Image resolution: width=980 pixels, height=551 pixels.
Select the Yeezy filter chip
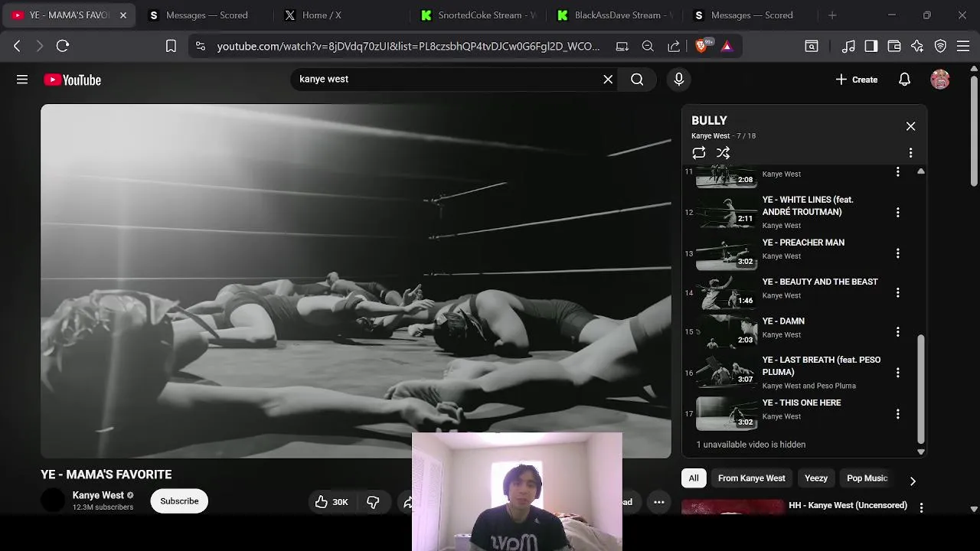(816, 478)
